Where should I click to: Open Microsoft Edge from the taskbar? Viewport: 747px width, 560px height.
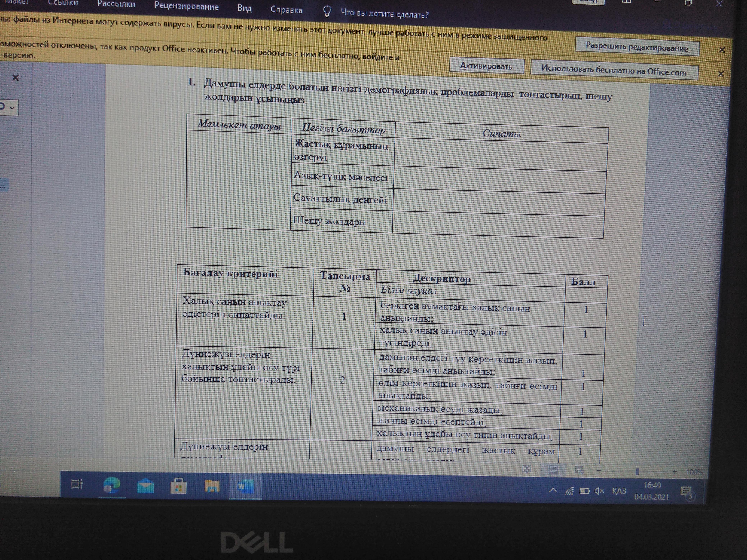tap(112, 486)
